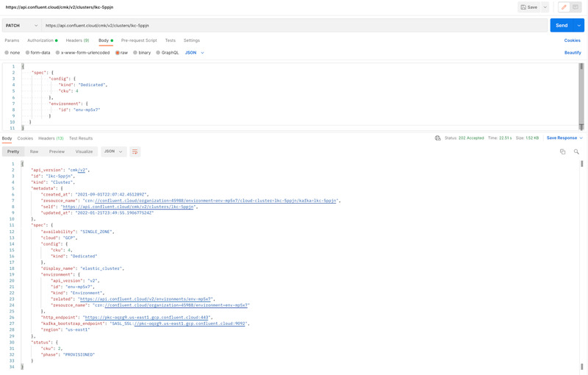Click the Save Response link

[562, 138]
